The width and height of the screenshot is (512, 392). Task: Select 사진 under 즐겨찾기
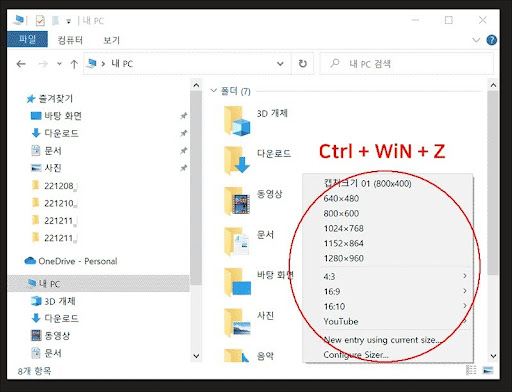(x=46, y=168)
